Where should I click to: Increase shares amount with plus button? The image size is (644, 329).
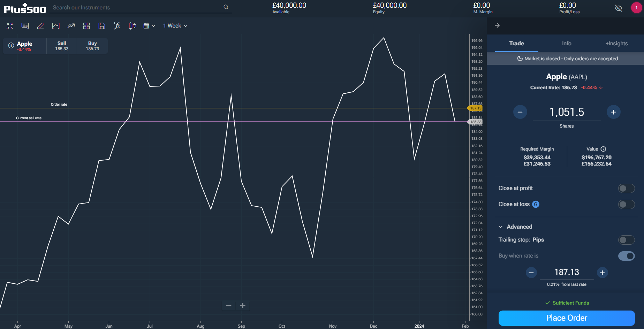[x=613, y=112]
